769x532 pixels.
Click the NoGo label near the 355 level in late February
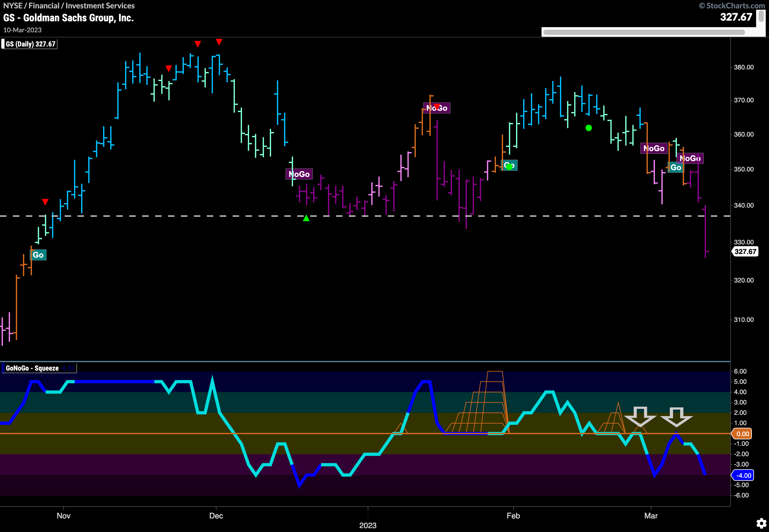[x=654, y=148]
